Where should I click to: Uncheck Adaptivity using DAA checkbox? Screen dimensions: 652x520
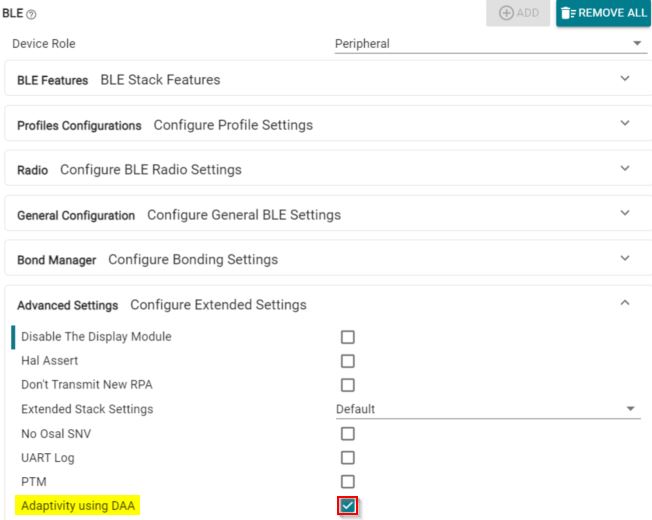pyautogui.click(x=348, y=507)
